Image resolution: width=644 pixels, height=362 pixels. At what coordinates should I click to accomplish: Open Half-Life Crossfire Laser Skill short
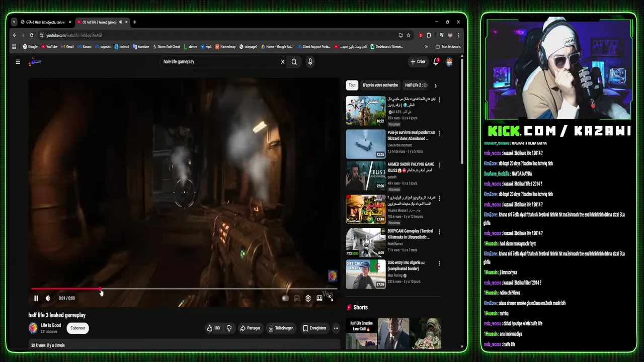click(361, 333)
